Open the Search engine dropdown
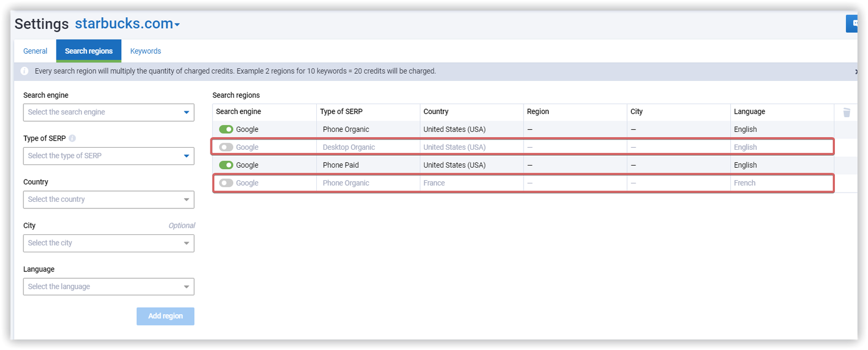868x350 pixels. (x=108, y=112)
